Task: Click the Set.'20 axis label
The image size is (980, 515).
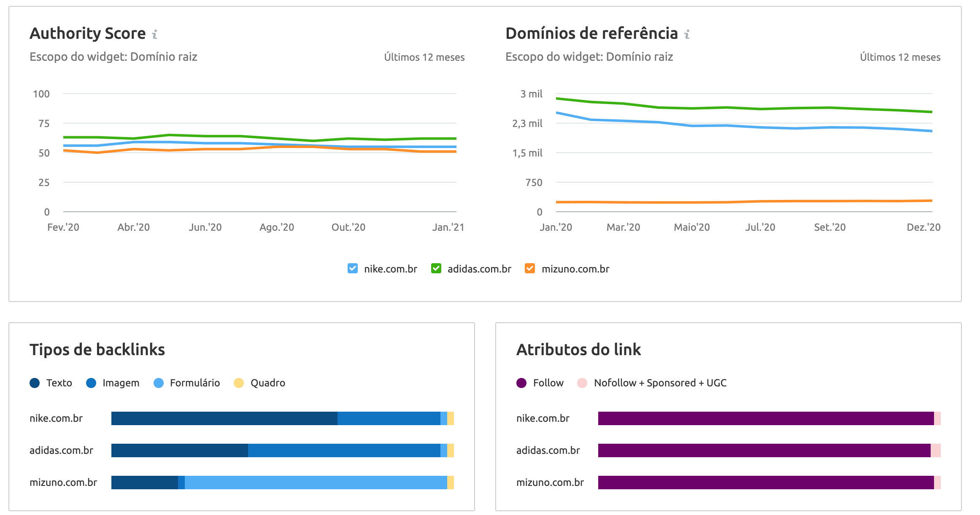Action: tap(830, 227)
